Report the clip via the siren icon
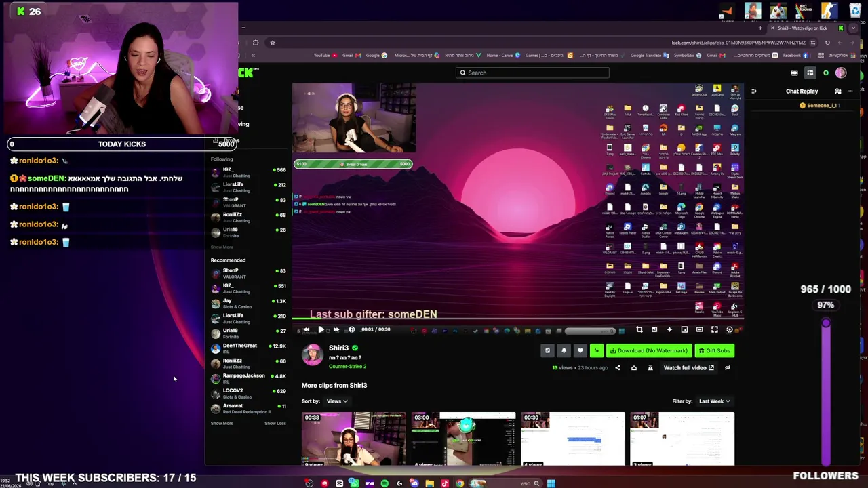This screenshot has height=488, width=868. 650,368
